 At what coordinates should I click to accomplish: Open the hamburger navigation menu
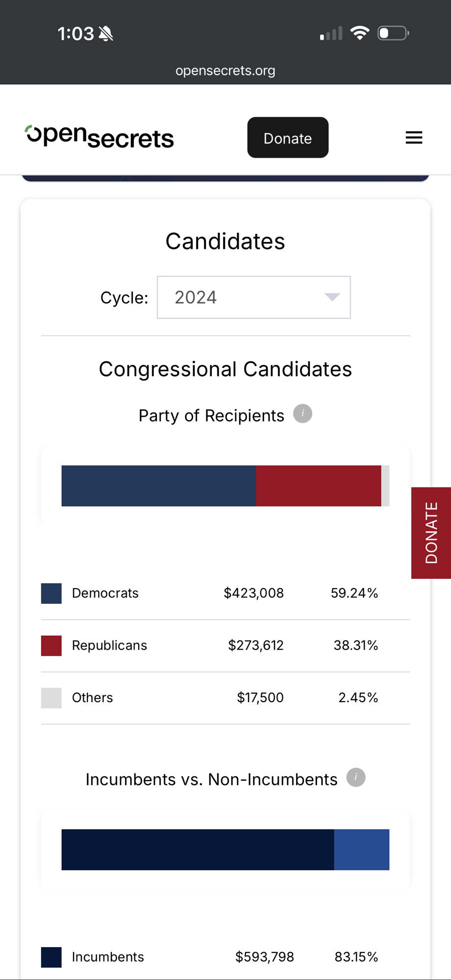tap(414, 138)
